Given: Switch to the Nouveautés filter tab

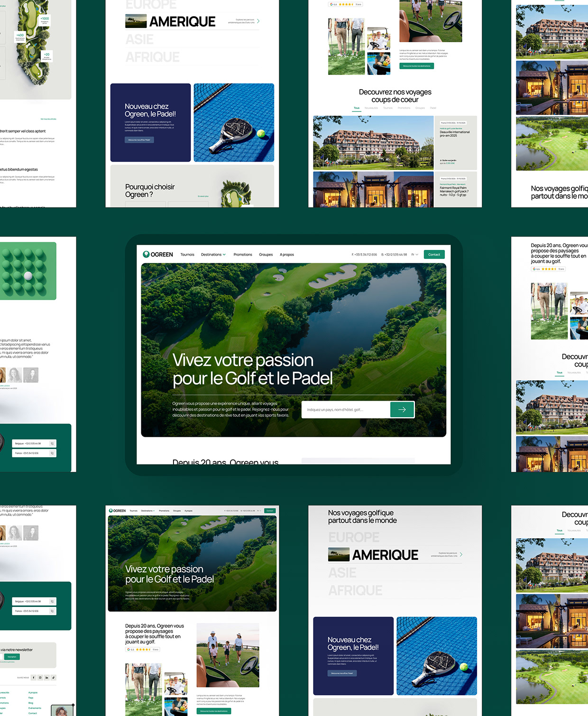Looking at the screenshot, I should pos(371,108).
